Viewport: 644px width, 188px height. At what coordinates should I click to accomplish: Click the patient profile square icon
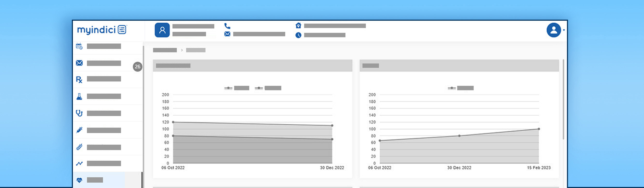coord(162,30)
